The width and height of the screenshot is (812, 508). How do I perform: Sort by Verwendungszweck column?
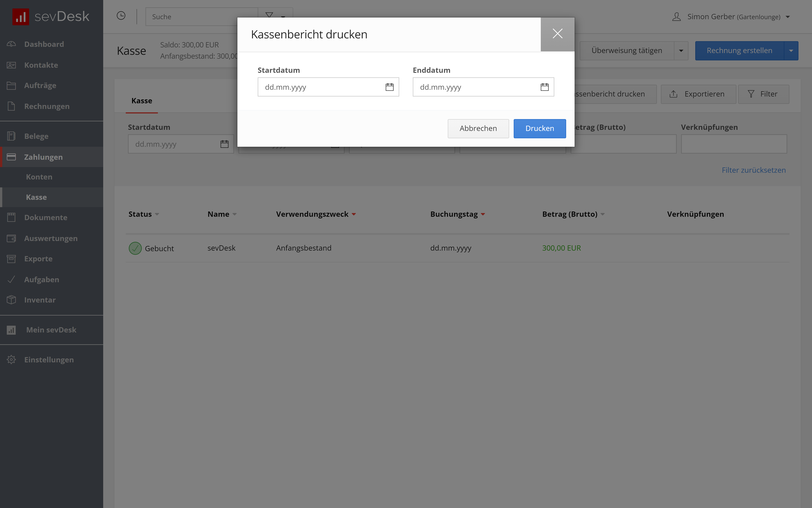(x=316, y=214)
